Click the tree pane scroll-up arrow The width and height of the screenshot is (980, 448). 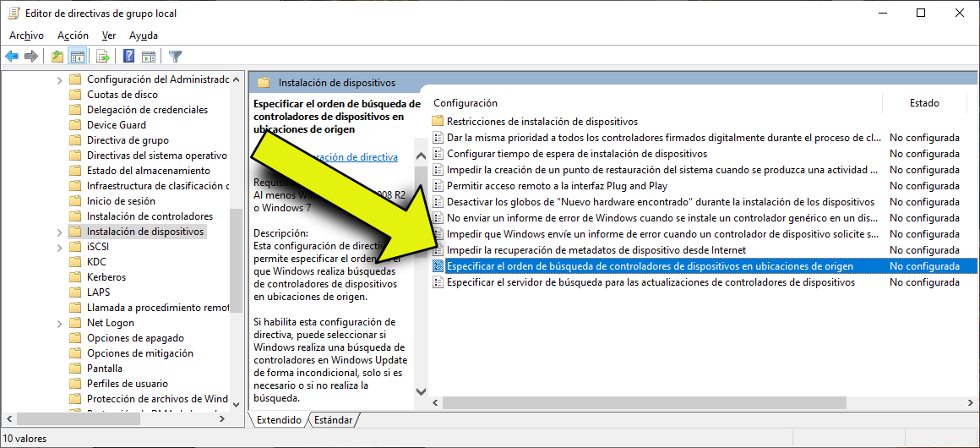[236, 79]
